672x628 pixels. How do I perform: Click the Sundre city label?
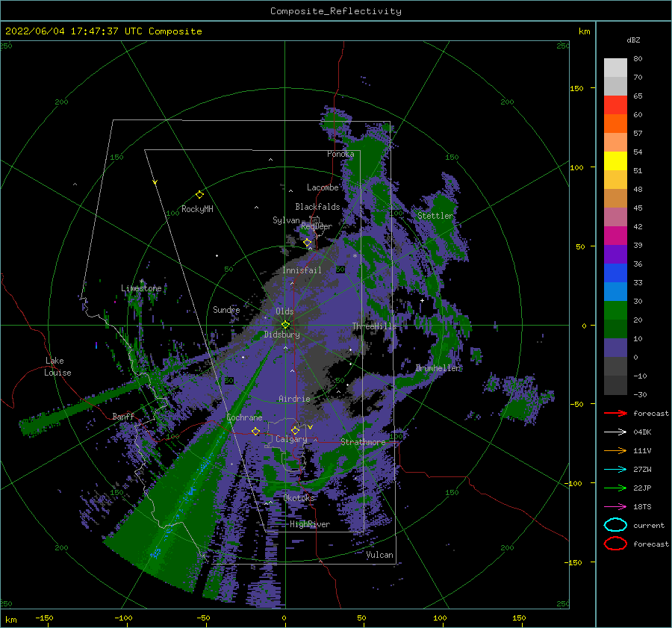(226, 309)
